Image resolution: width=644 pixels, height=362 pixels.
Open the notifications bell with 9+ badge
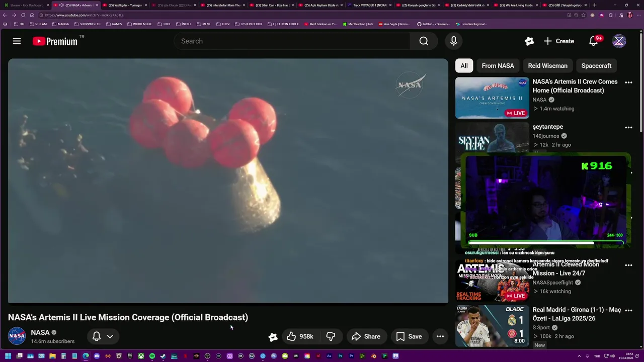coord(594,41)
